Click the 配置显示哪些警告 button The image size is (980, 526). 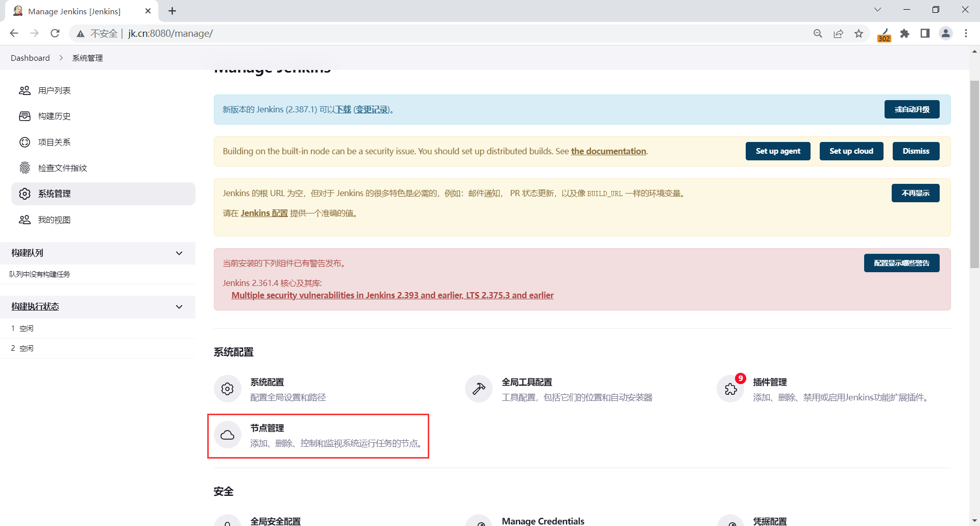[x=901, y=263]
